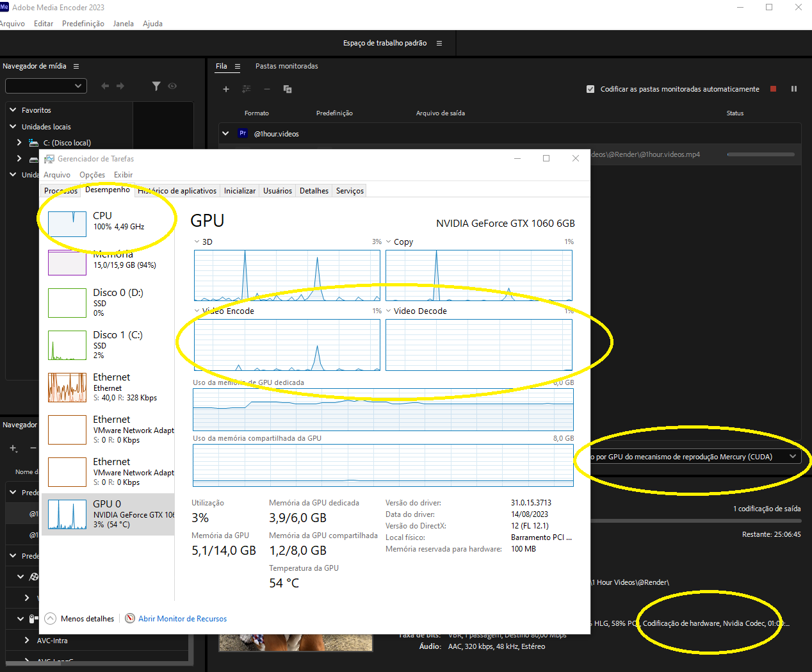Remove selected item from the queue

point(266,89)
